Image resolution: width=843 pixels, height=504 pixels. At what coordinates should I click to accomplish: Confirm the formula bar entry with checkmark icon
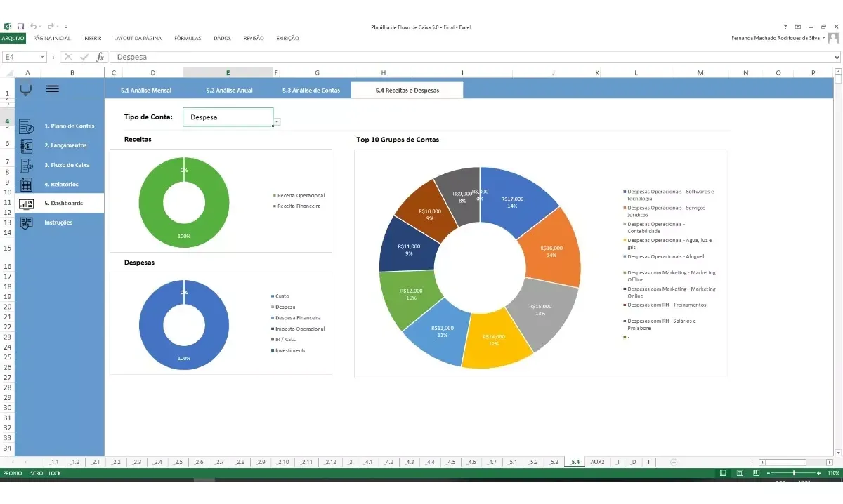tap(84, 57)
